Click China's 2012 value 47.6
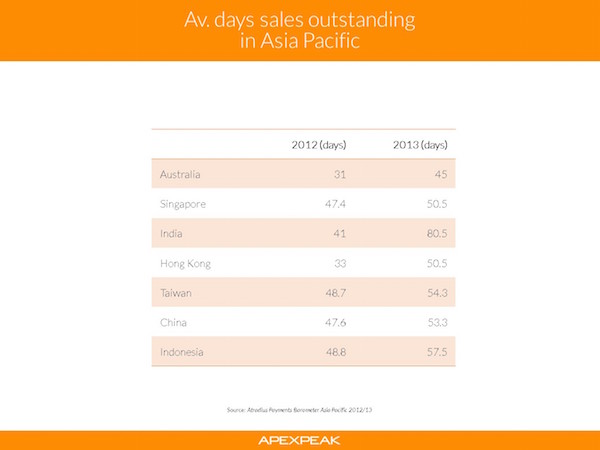600x450 pixels. tap(336, 323)
